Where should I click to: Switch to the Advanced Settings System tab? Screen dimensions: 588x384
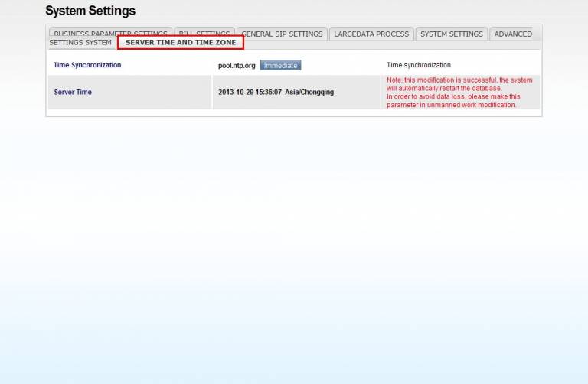coord(513,34)
